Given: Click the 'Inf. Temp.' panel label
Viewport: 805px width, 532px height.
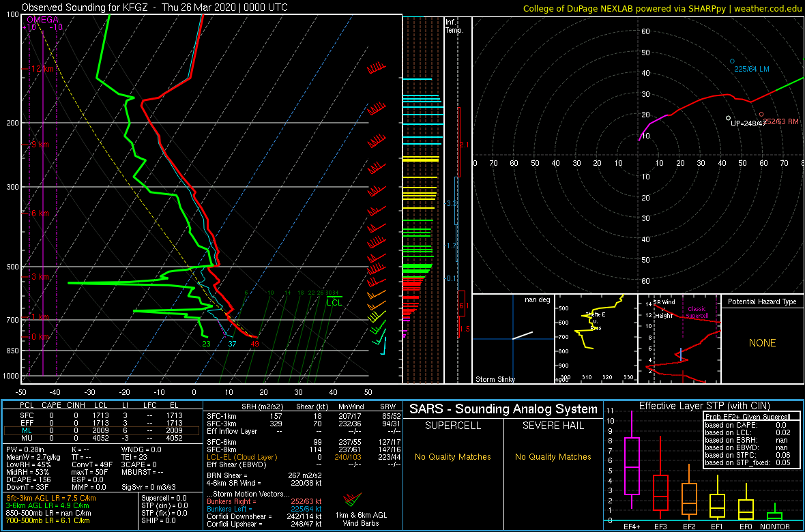Looking at the screenshot, I should [x=454, y=27].
